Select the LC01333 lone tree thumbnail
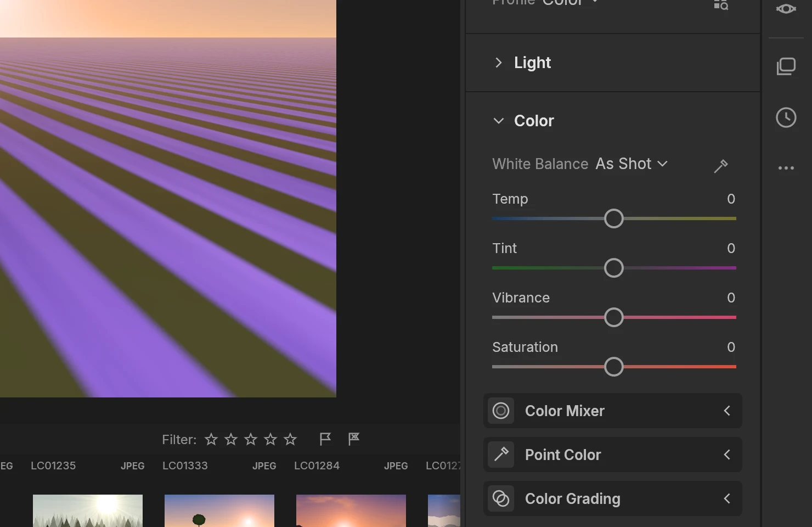 (219, 511)
